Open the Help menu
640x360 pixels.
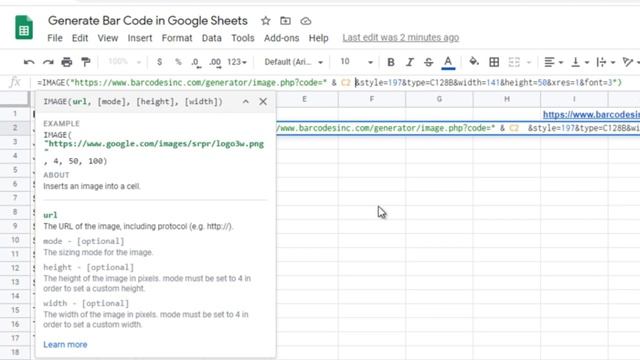pos(318,38)
